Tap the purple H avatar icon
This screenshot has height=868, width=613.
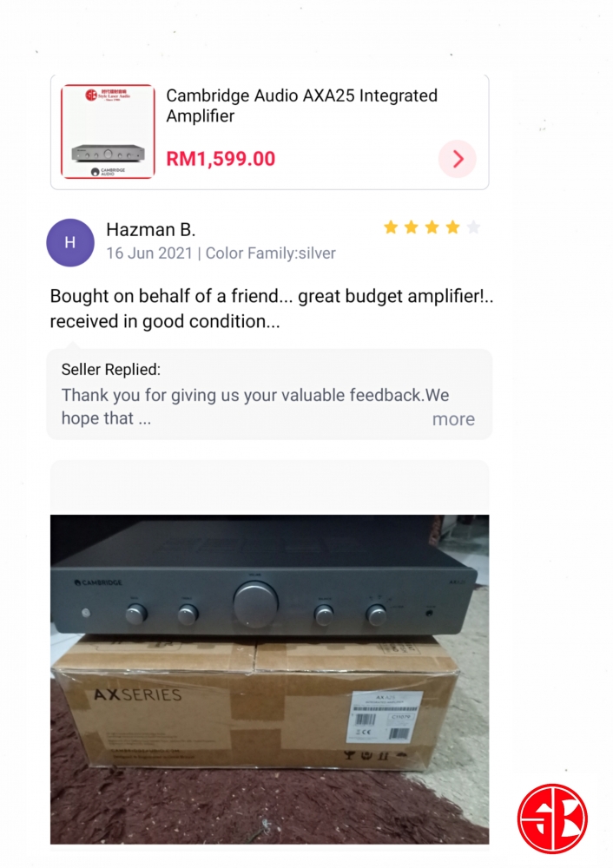pos(69,242)
